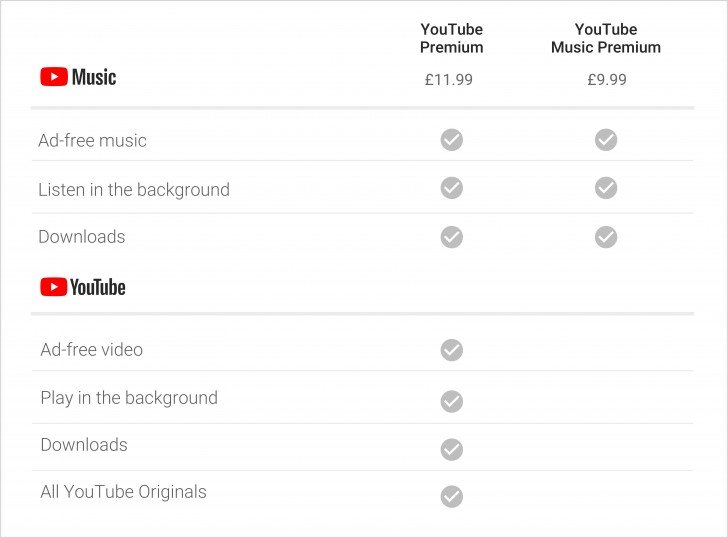Click Ad-free music checkmark under YouTube Premium

coord(452,140)
